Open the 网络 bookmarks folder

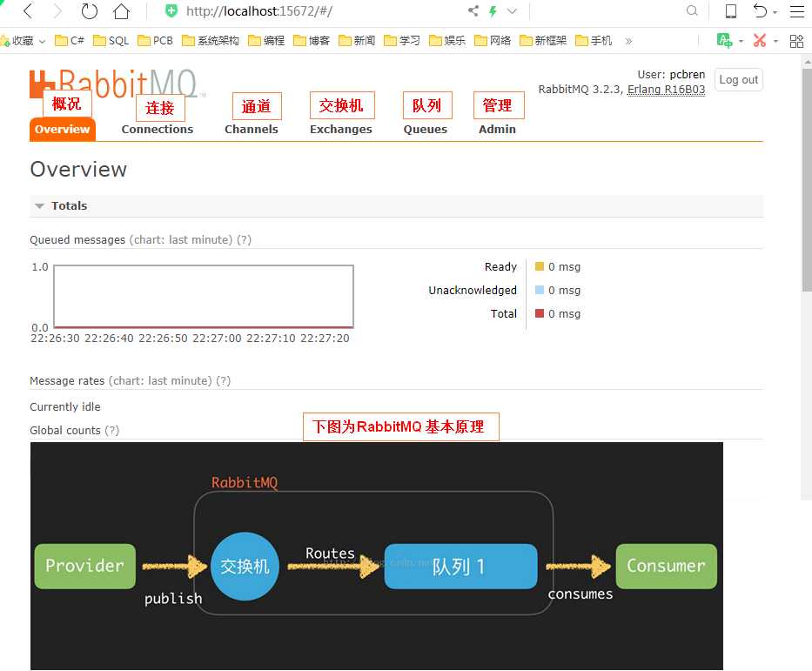[493, 40]
